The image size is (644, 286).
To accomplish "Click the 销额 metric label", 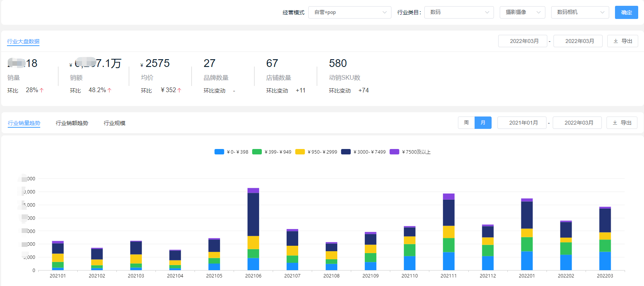I will (x=76, y=78).
